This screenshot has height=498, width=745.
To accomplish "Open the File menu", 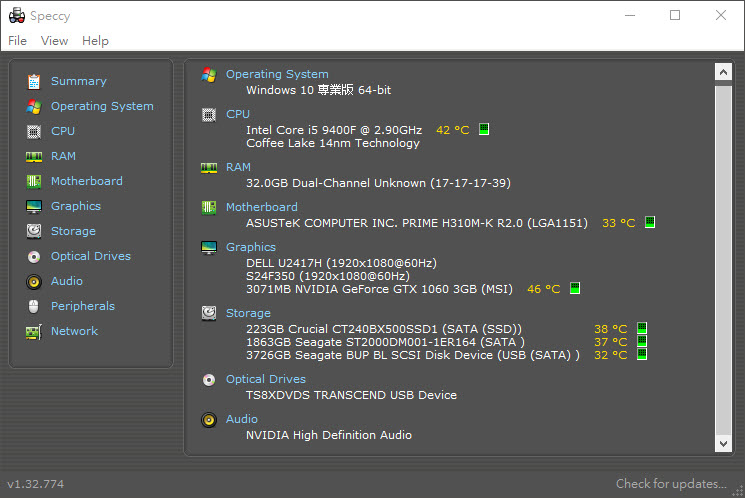I will (x=17, y=41).
